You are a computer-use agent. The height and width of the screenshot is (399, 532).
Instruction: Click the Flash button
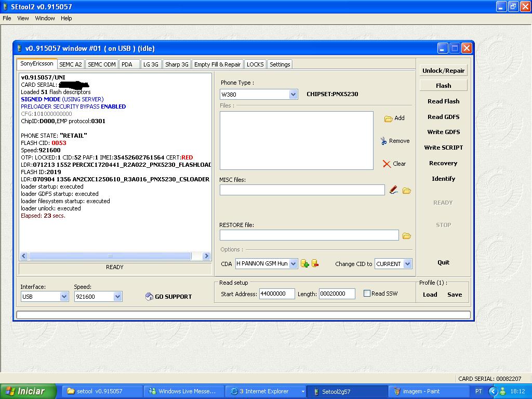[x=444, y=86]
